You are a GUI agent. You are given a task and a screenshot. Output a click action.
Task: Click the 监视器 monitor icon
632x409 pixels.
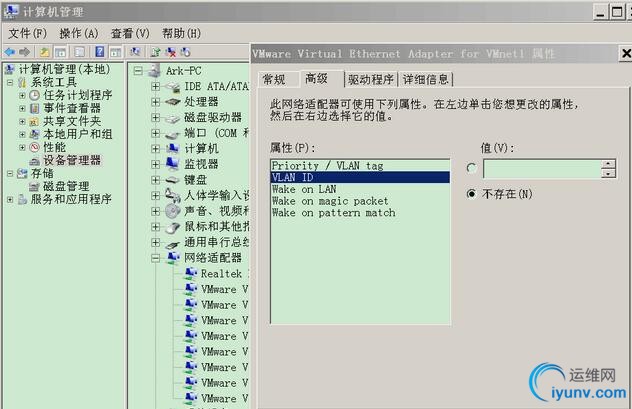coord(173,164)
